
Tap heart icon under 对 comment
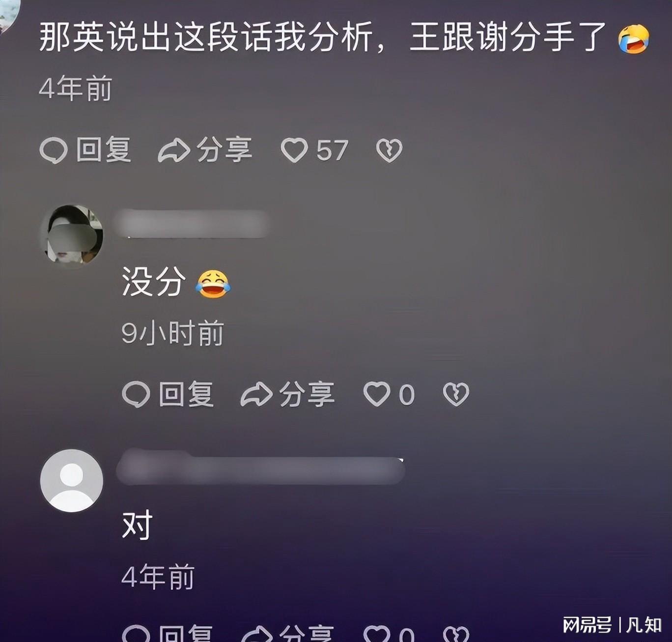pos(377,634)
